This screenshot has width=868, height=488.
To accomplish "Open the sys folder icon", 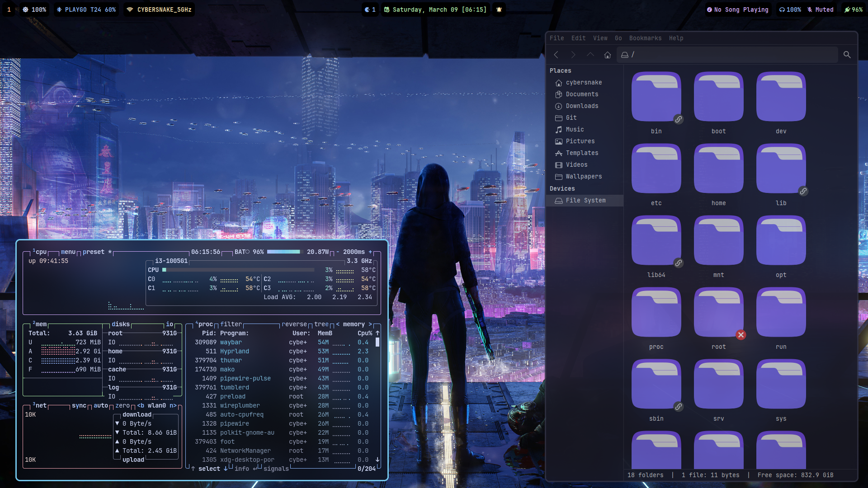I will click(781, 385).
